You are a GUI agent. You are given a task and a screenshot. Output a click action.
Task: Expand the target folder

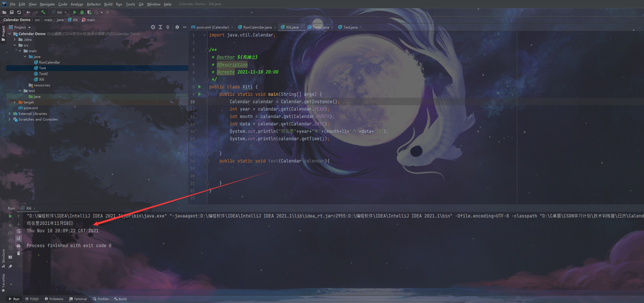pos(15,102)
